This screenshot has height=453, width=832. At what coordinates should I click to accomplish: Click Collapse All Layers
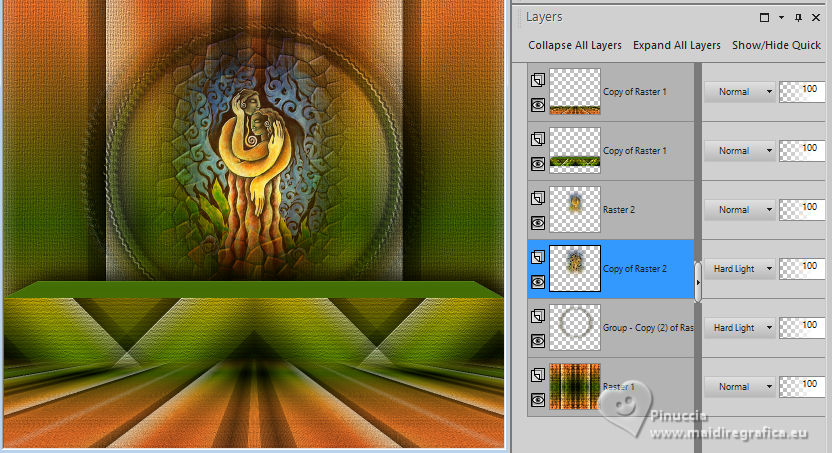pyautogui.click(x=575, y=46)
